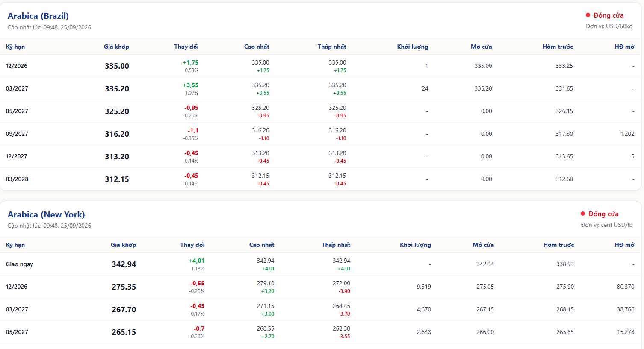Click the unit label 'Đơn vị: USD/60kg'

click(609, 26)
